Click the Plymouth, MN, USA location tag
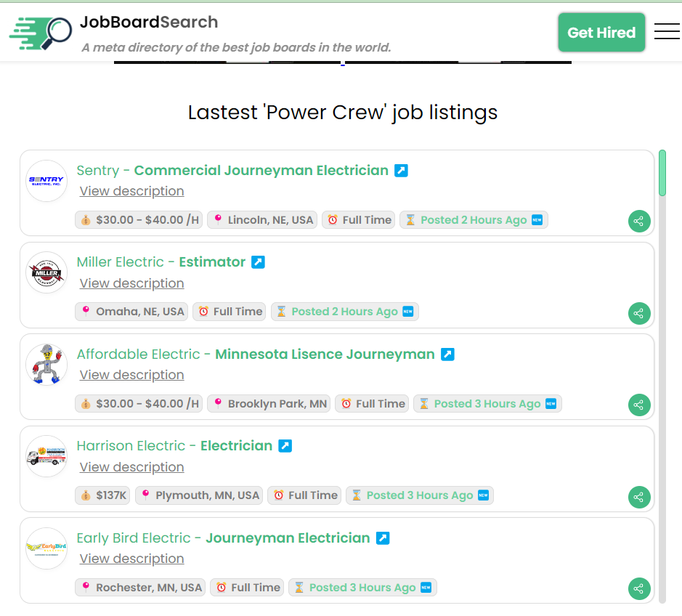Screen dimensions: 682x616 [199, 495]
